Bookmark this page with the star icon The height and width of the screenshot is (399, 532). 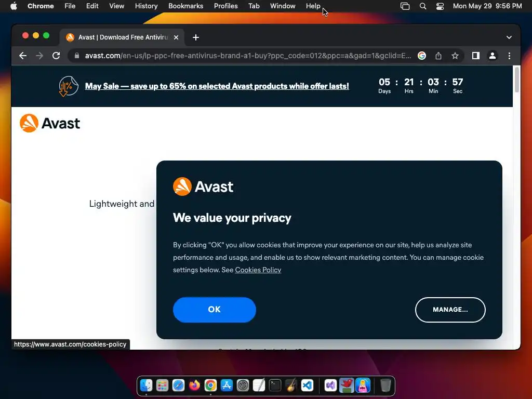pos(455,56)
